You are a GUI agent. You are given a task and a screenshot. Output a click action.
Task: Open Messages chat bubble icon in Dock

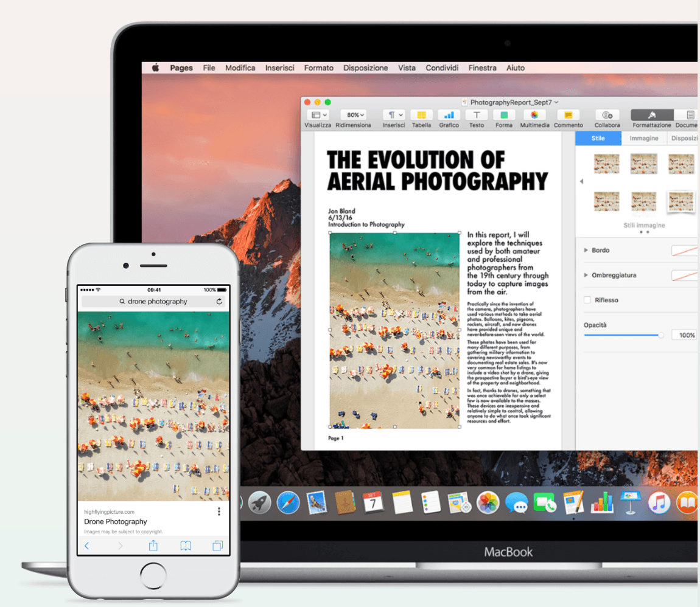[517, 503]
